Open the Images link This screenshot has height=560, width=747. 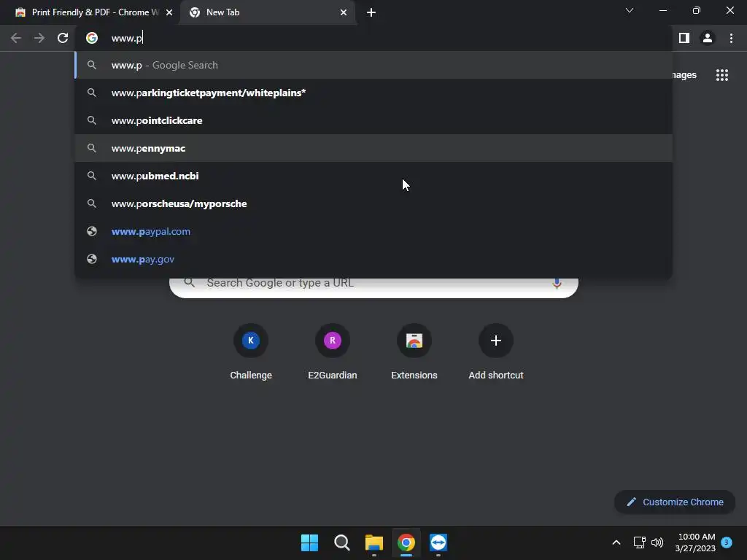pyautogui.click(x=684, y=75)
